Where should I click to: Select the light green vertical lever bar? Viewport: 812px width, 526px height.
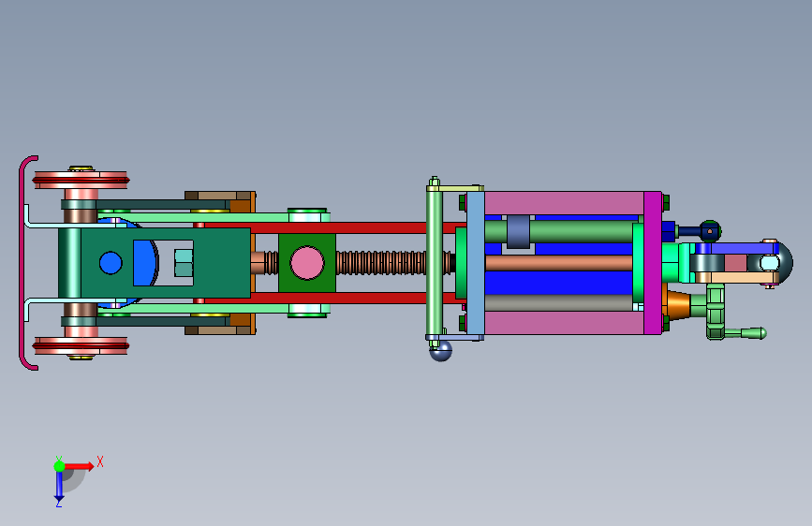click(x=434, y=263)
